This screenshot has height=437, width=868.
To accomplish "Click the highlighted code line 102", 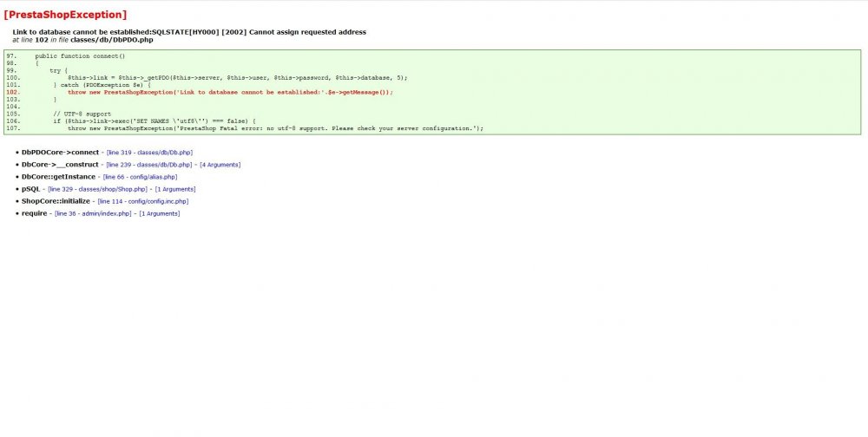I will click(x=230, y=93).
